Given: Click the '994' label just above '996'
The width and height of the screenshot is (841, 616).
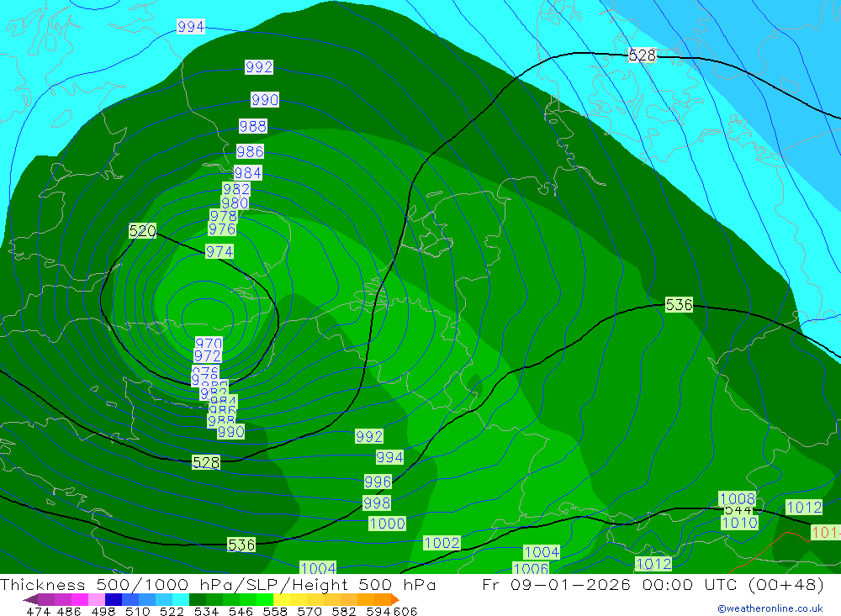Looking at the screenshot, I should pyautogui.click(x=389, y=457).
